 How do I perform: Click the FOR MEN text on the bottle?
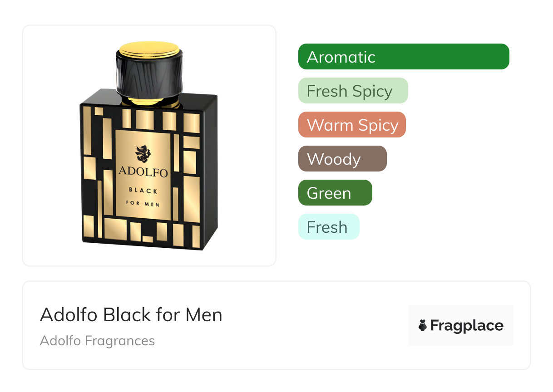[x=143, y=204]
